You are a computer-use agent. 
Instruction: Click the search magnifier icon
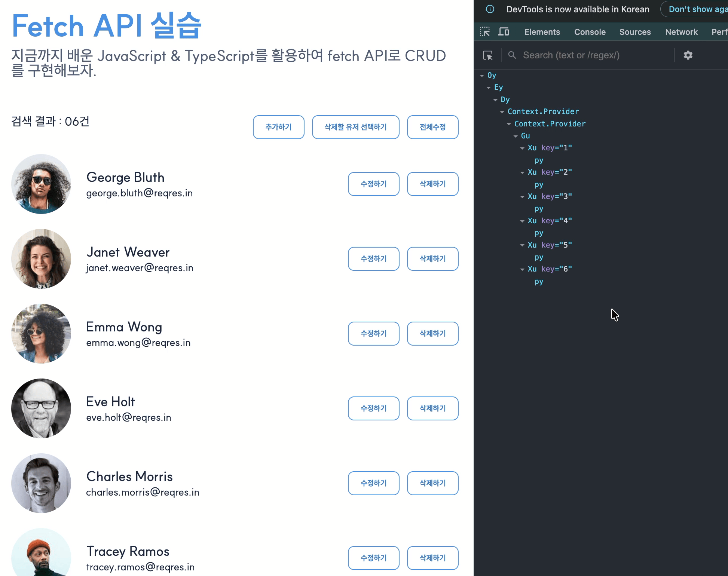pyautogui.click(x=512, y=55)
